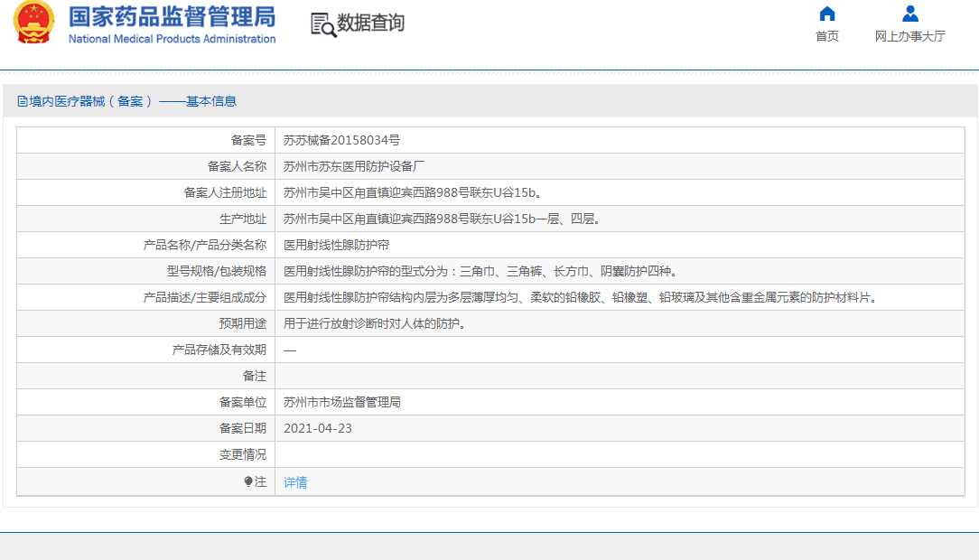Open 网上办事大厅 user icon

(910, 14)
